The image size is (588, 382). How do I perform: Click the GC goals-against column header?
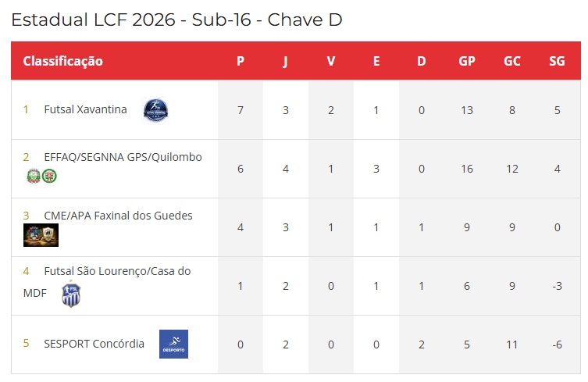[512, 61]
